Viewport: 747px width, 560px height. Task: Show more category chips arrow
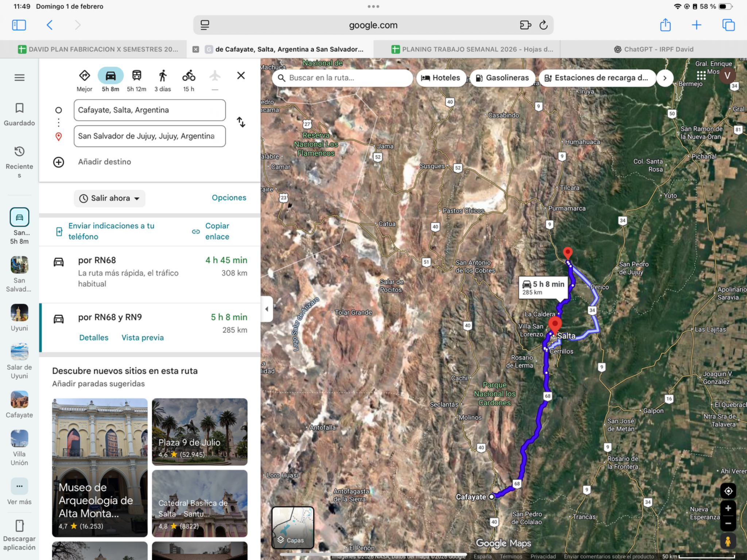pos(665,78)
